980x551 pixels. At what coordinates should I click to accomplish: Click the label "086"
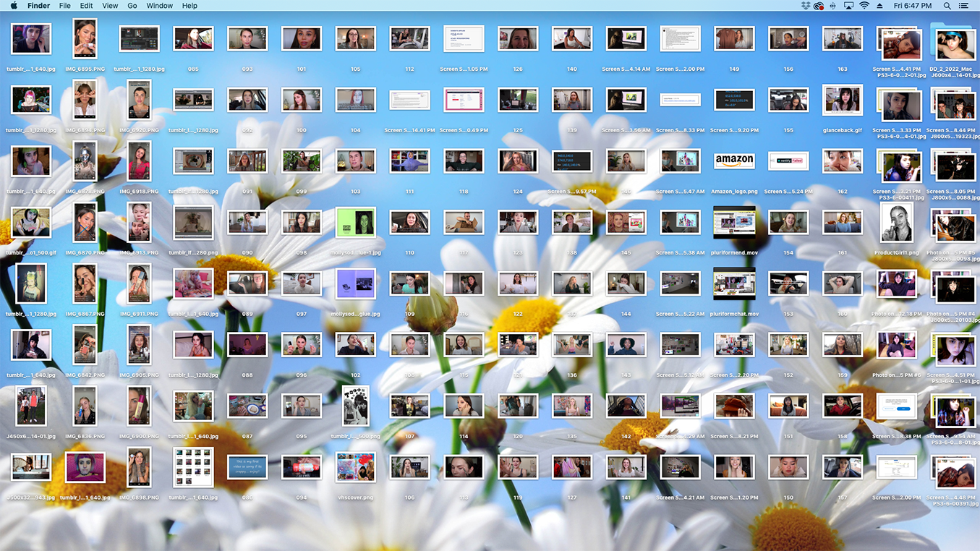tap(247, 497)
